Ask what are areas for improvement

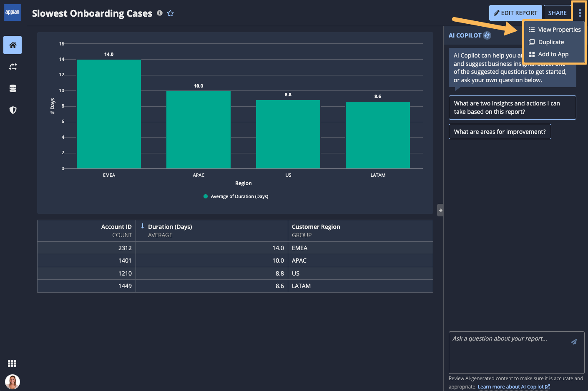click(x=500, y=132)
